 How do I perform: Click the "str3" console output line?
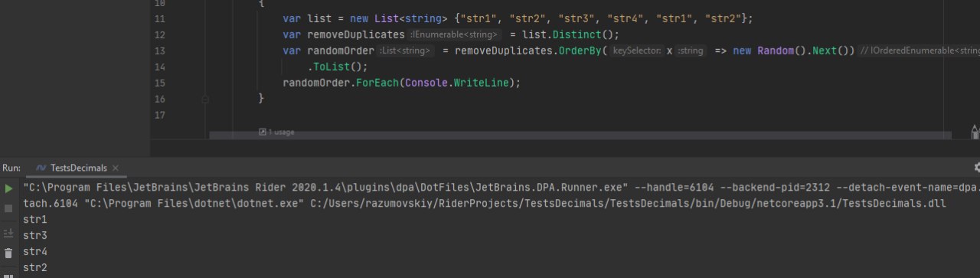35,236
